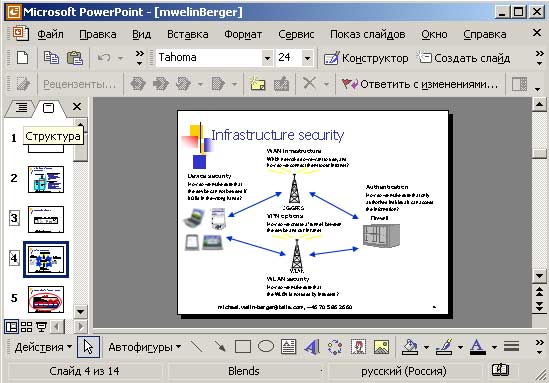Click the Undo arrow icon
This screenshot has height=383, width=549.
click(104, 57)
